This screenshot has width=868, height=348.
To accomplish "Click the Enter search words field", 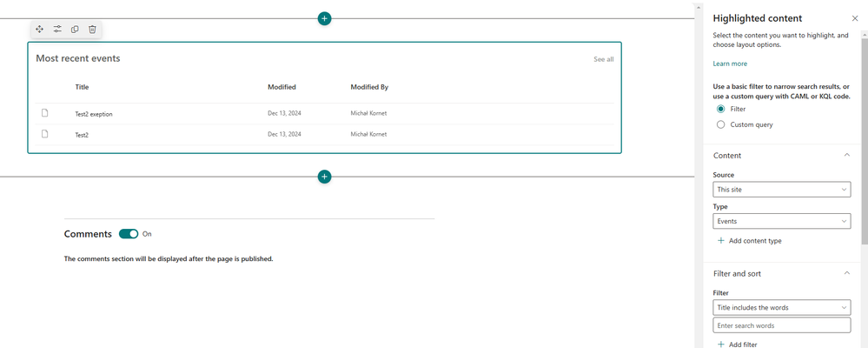I will pos(782,325).
